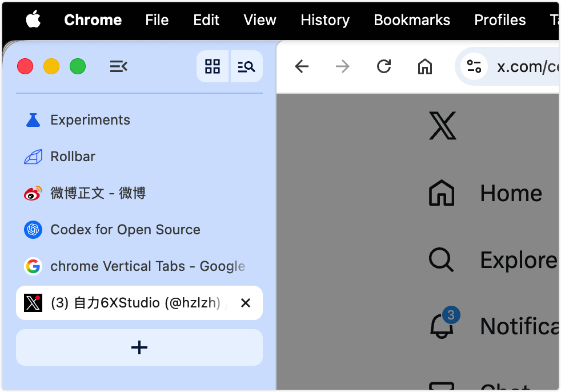Add a new tab with plus button
The width and height of the screenshot is (561, 392).
point(139,347)
